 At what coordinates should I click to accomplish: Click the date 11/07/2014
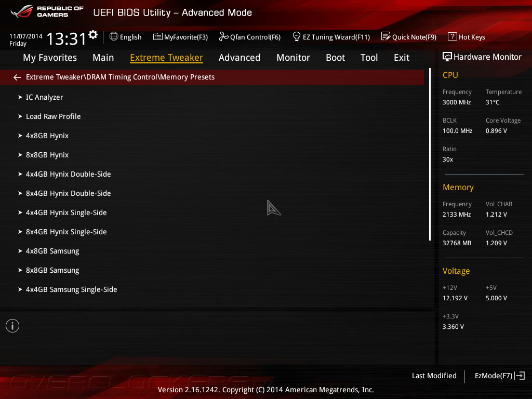[26, 36]
